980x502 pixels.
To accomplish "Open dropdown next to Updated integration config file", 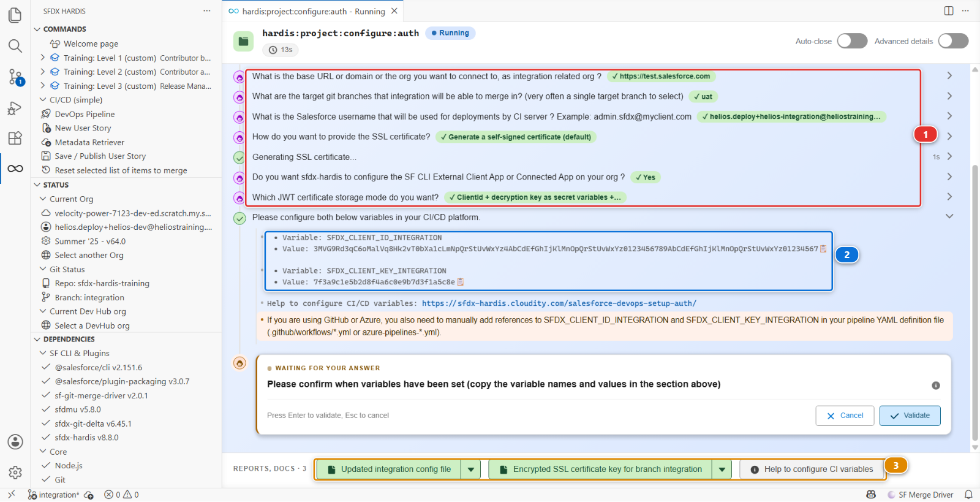I will (470, 470).
